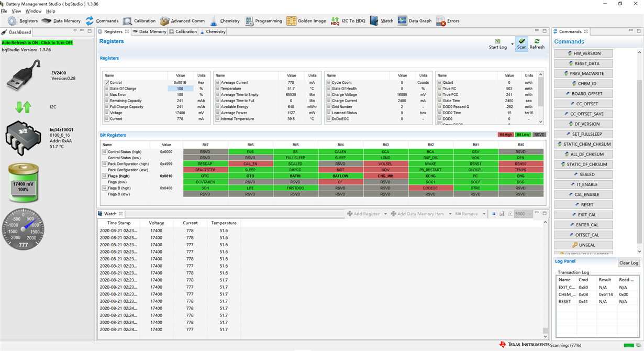Open the Window menu
This screenshot has width=644, height=351.
(x=34, y=11)
